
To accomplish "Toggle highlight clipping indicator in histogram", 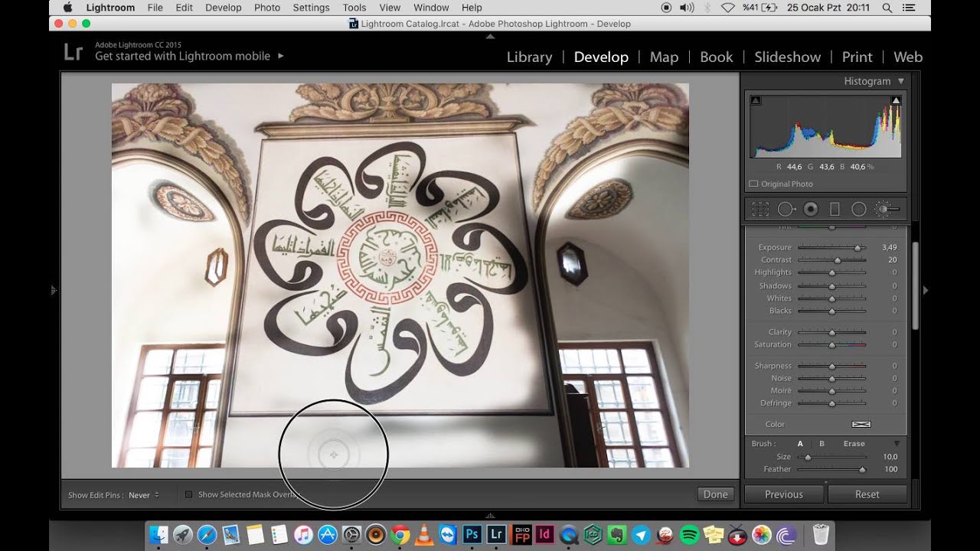I will [896, 100].
